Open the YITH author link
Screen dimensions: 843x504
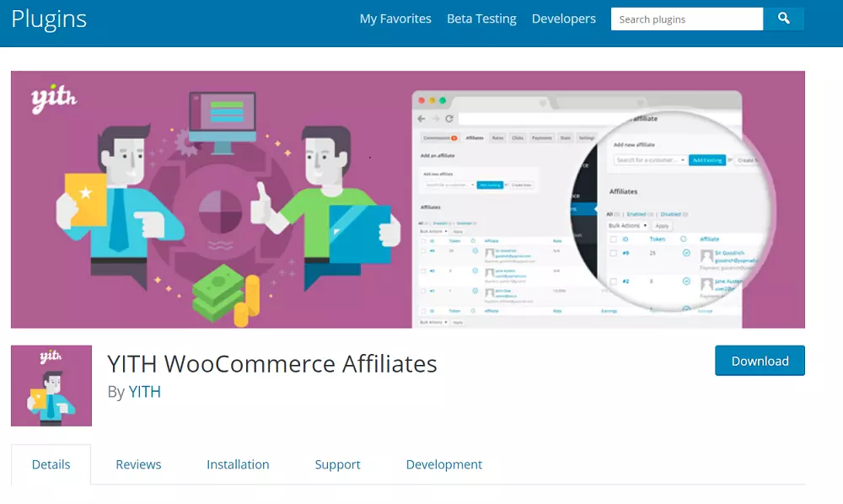click(x=145, y=392)
